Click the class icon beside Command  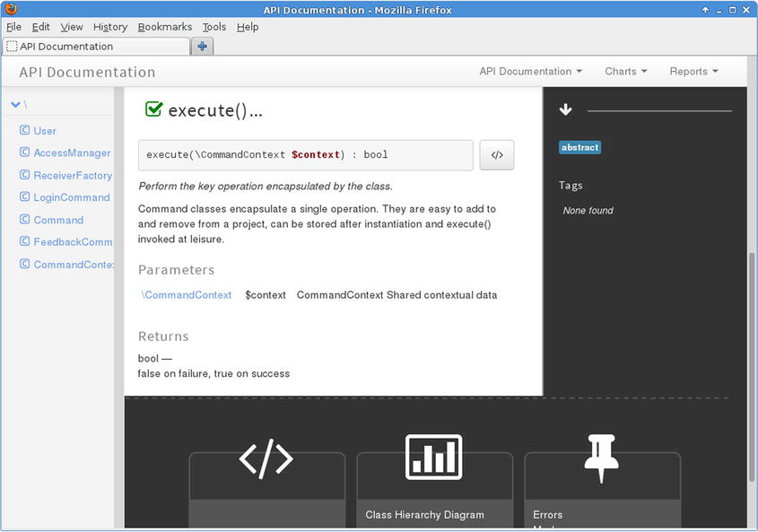(24, 219)
